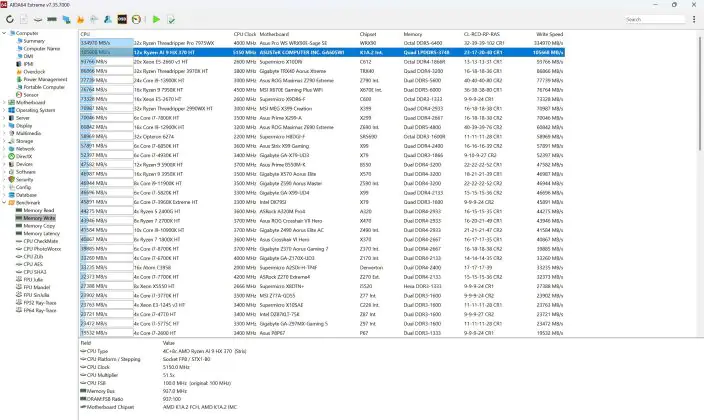Click the Motherboard icon in tree

(x=12, y=102)
